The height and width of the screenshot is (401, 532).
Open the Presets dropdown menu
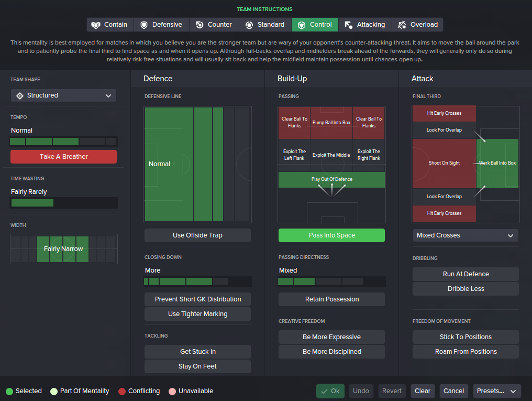(497, 391)
